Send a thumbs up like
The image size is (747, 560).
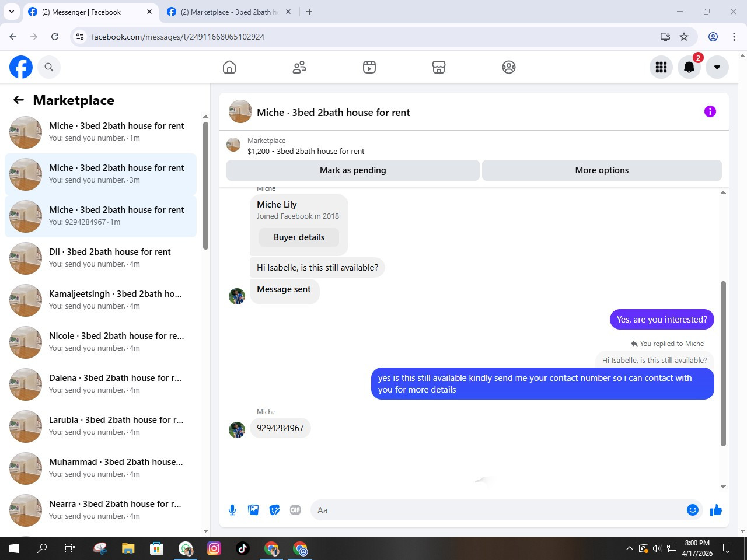click(716, 510)
